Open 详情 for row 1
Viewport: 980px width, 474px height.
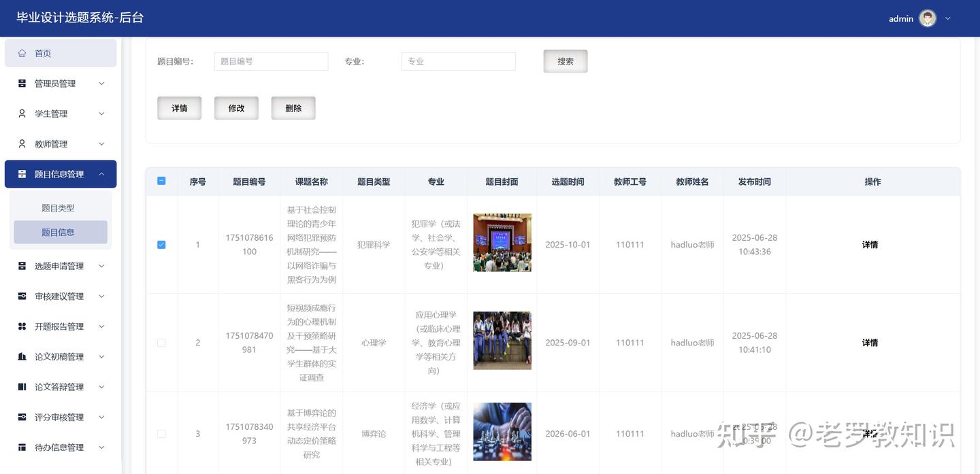coord(870,245)
